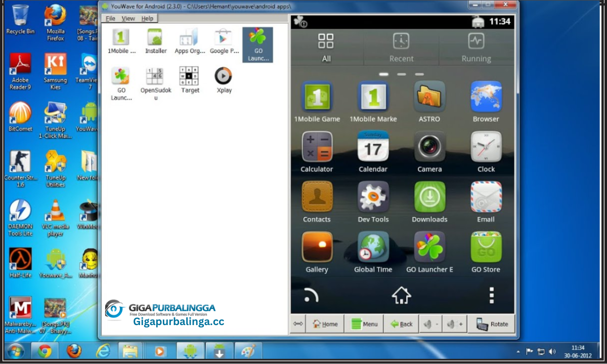
Task: Decrease volume with the speaker minus button
Action: [x=430, y=324]
